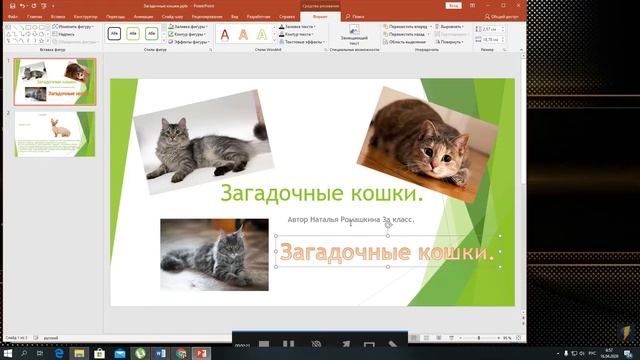Switch to the Главная tab
Screen dimensions: 640x360
coord(34,17)
